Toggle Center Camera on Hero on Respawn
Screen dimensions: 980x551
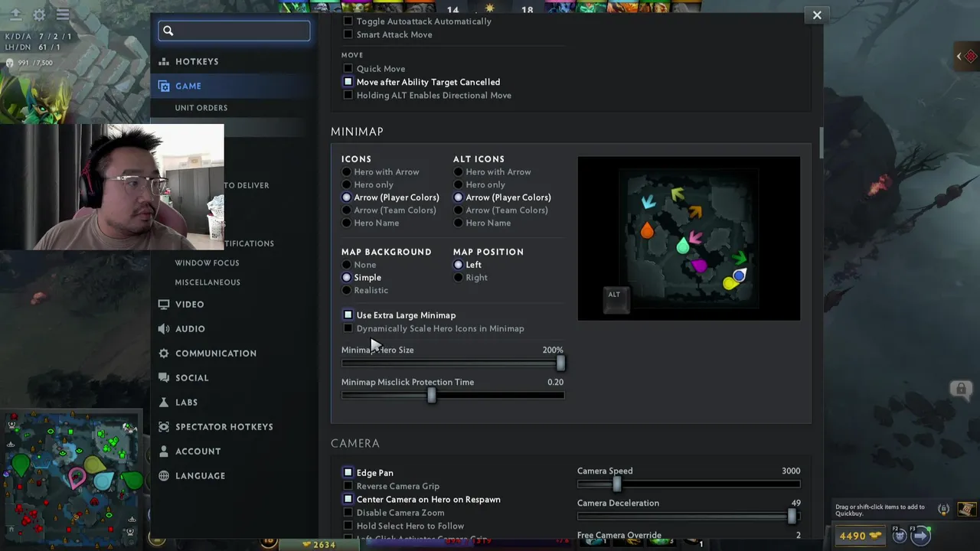348,499
